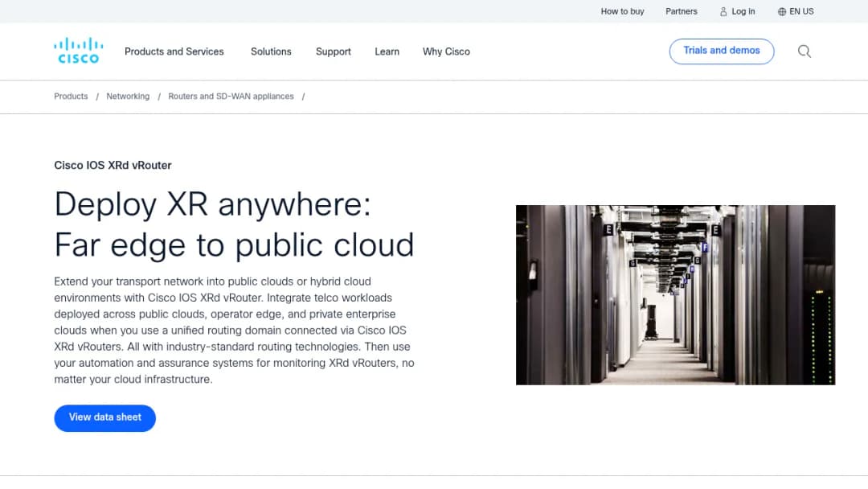Open the search magnifier icon

[x=805, y=51]
